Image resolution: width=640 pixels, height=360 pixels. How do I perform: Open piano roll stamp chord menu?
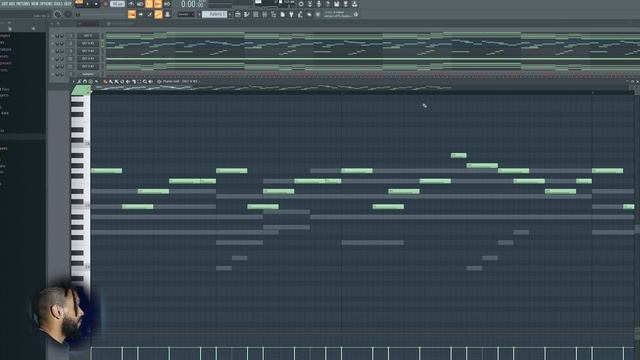coord(91,82)
